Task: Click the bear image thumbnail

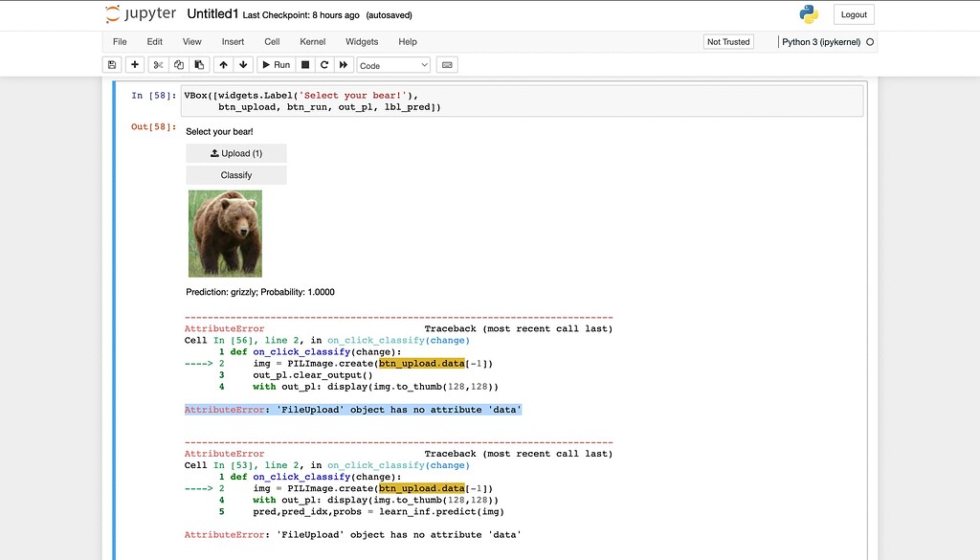Action: [x=225, y=233]
